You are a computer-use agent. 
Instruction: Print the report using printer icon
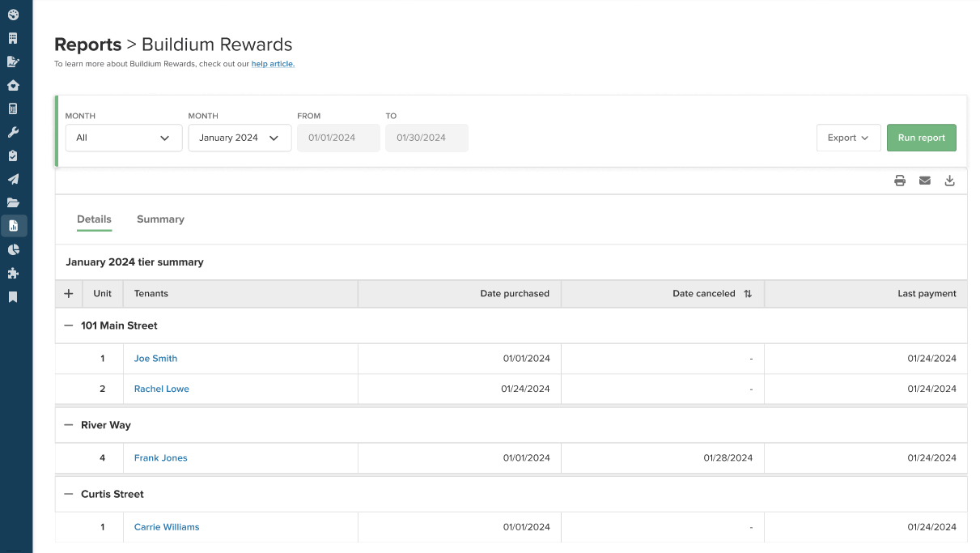[x=900, y=181]
